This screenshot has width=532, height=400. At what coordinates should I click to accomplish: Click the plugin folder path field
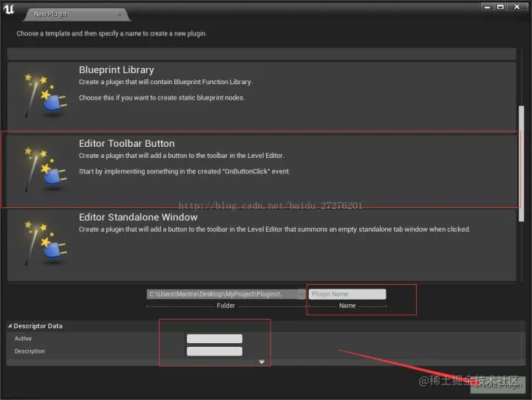[x=222, y=294]
